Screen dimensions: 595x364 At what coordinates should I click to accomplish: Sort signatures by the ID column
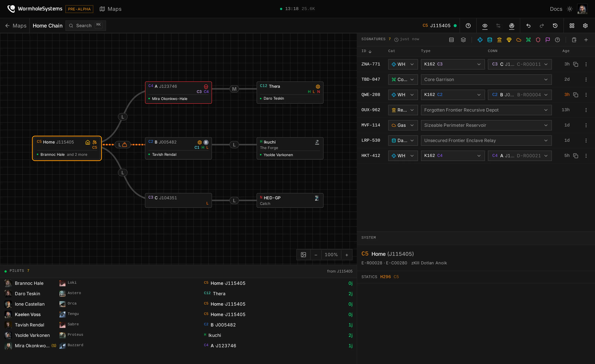(366, 51)
